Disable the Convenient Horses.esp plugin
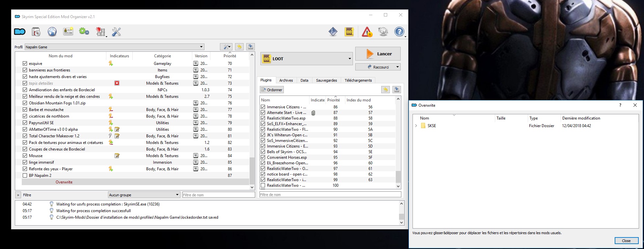This screenshot has height=249, width=644. (x=263, y=157)
